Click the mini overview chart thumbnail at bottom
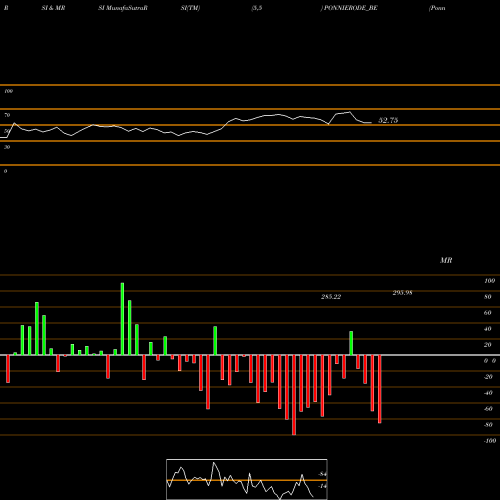The image size is (500, 500). [247, 479]
